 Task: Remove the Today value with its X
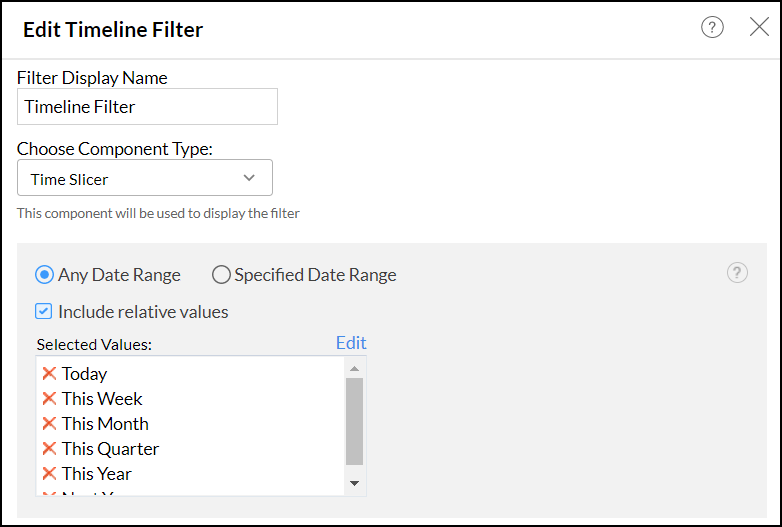[49, 373]
